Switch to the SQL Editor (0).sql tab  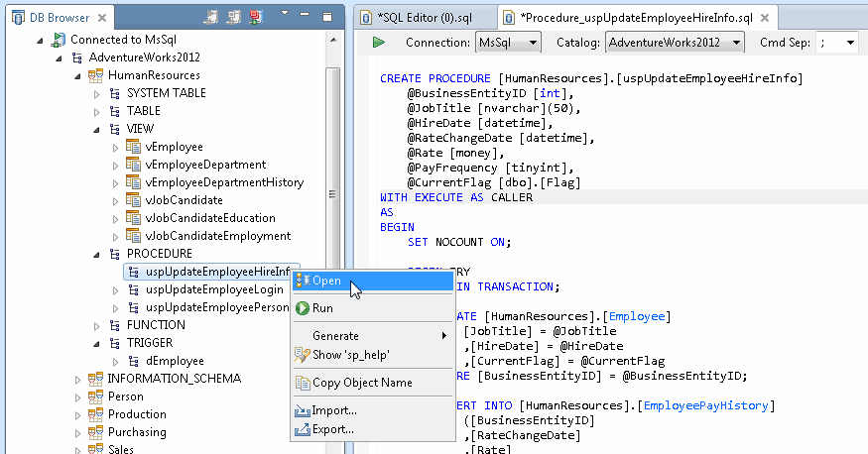click(427, 17)
